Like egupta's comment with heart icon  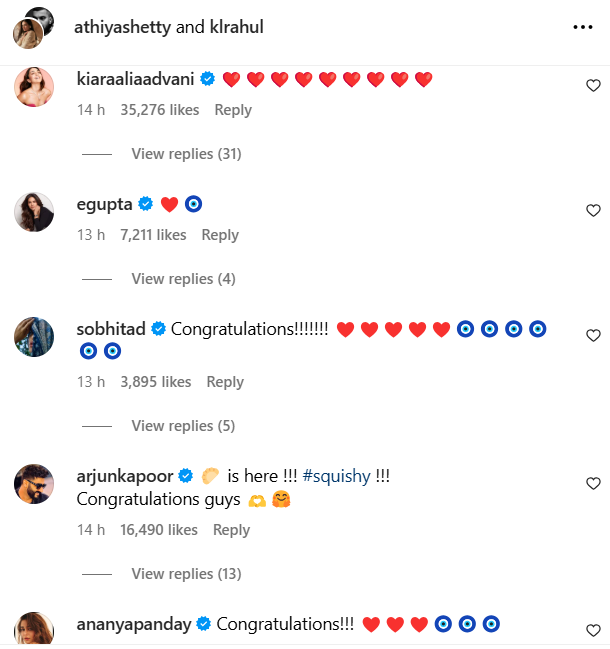point(593,211)
